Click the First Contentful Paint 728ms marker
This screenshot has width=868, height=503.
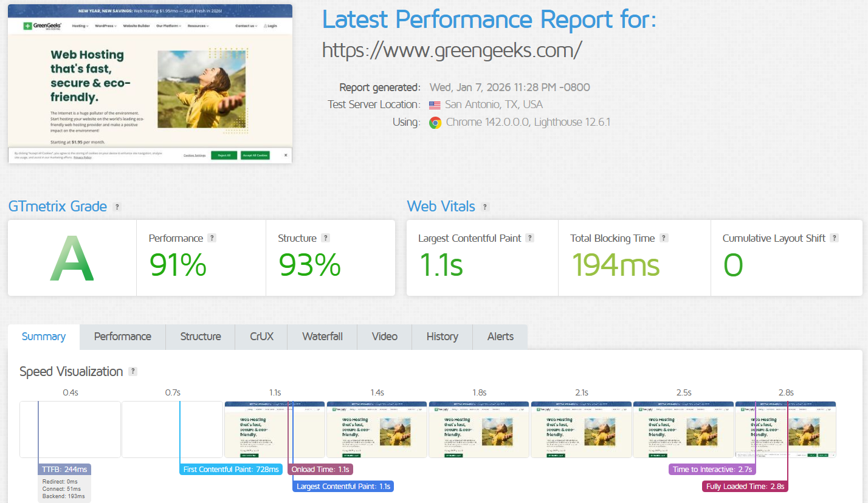(231, 470)
